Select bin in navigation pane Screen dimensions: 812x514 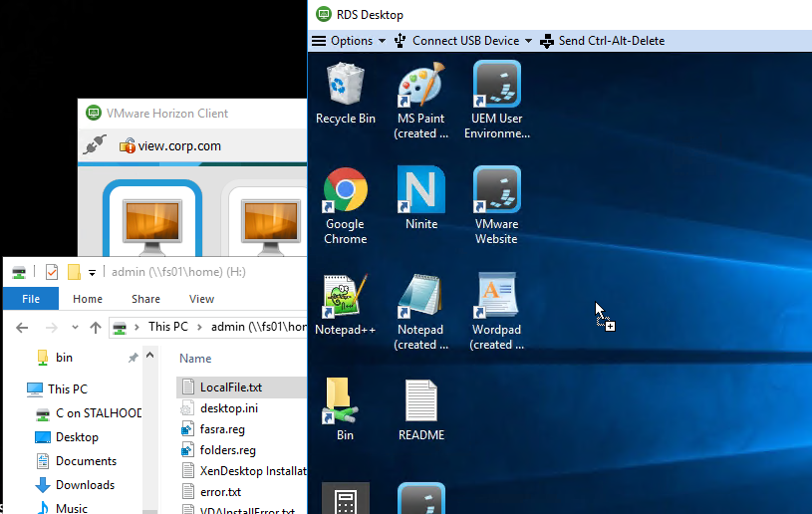64,358
